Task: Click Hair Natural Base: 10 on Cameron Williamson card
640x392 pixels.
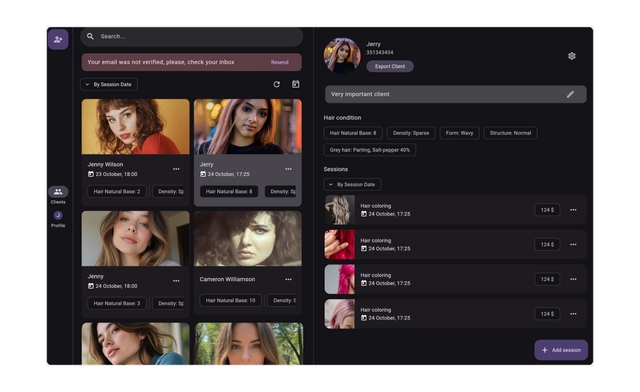Action: pyautogui.click(x=230, y=301)
